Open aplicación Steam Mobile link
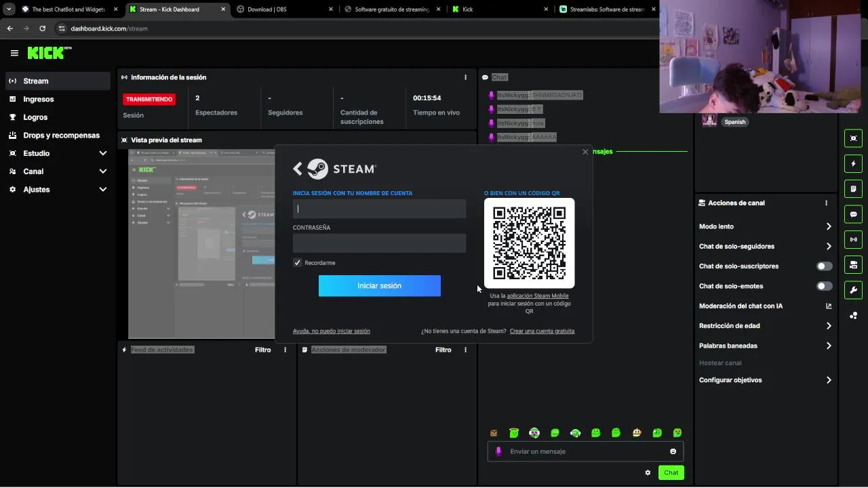Viewport: 868px width, 488px height. tap(538, 296)
